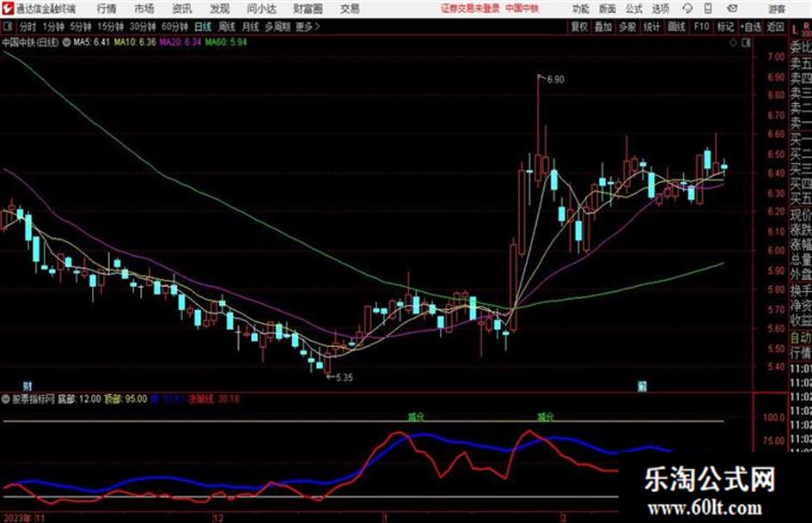Click the MA5: 6.41 indicator label

92,42
